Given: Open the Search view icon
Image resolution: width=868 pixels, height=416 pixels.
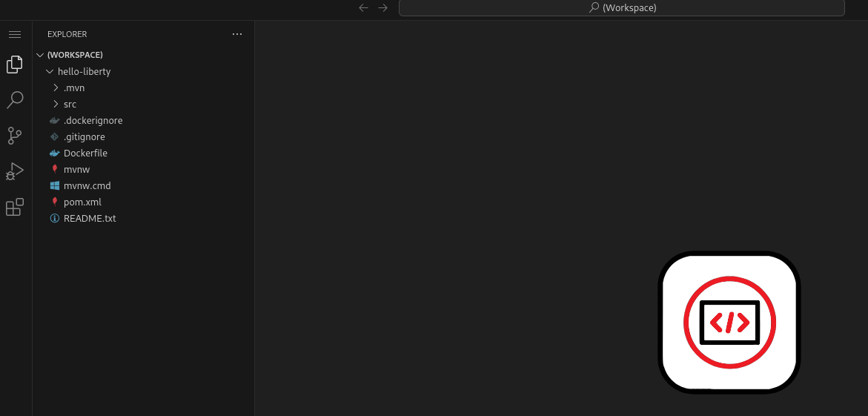Looking at the screenshot, I should tap(15, 99).
